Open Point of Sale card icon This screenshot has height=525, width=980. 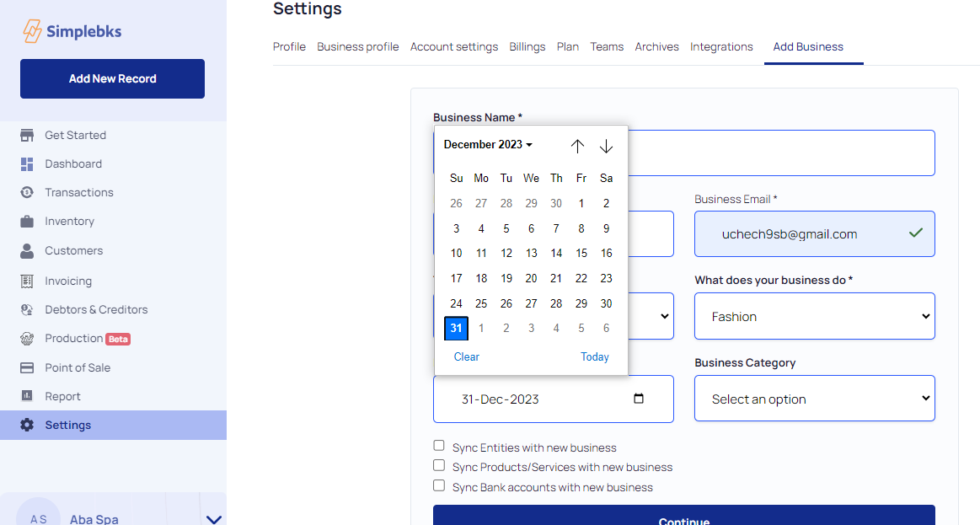click(x=27, y=368)
